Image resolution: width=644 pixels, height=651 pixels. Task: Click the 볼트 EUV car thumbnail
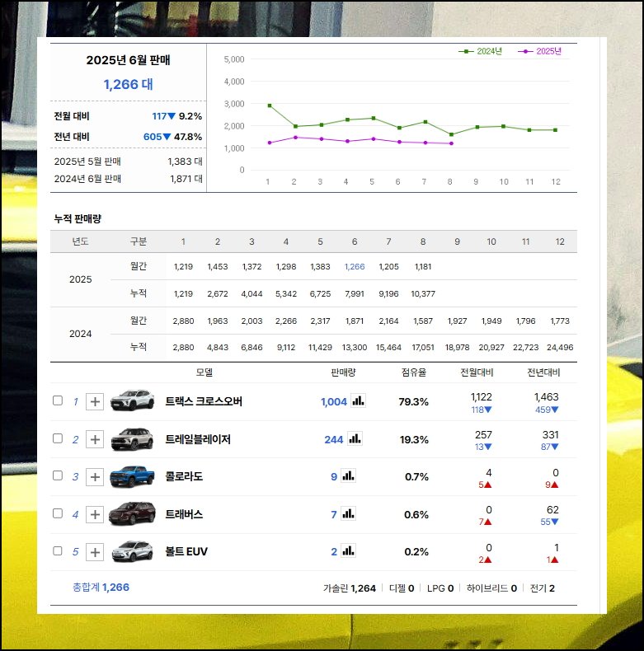[132, 551]
